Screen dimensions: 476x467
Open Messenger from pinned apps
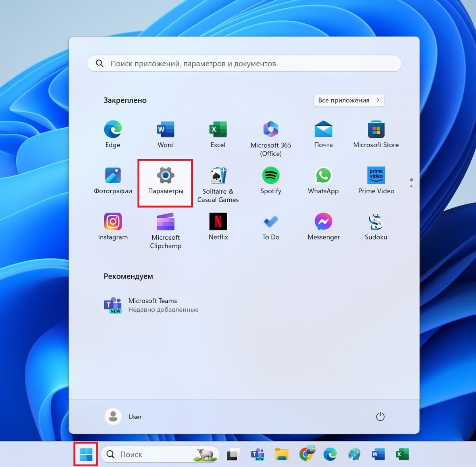(x=323, y=227)
